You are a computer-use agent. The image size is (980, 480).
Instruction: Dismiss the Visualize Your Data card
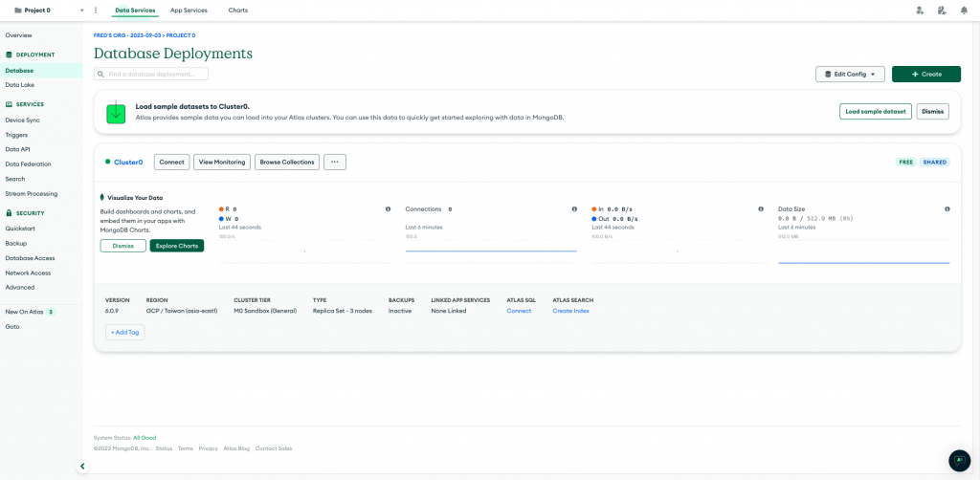point(123,246)
